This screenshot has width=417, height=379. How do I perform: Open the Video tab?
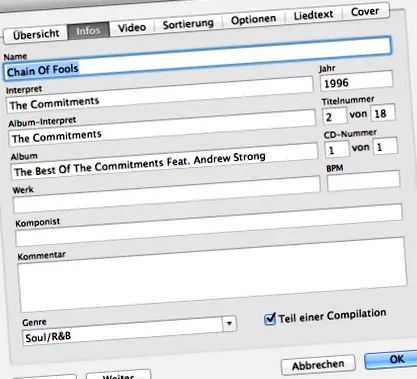[x=132, y=27]
